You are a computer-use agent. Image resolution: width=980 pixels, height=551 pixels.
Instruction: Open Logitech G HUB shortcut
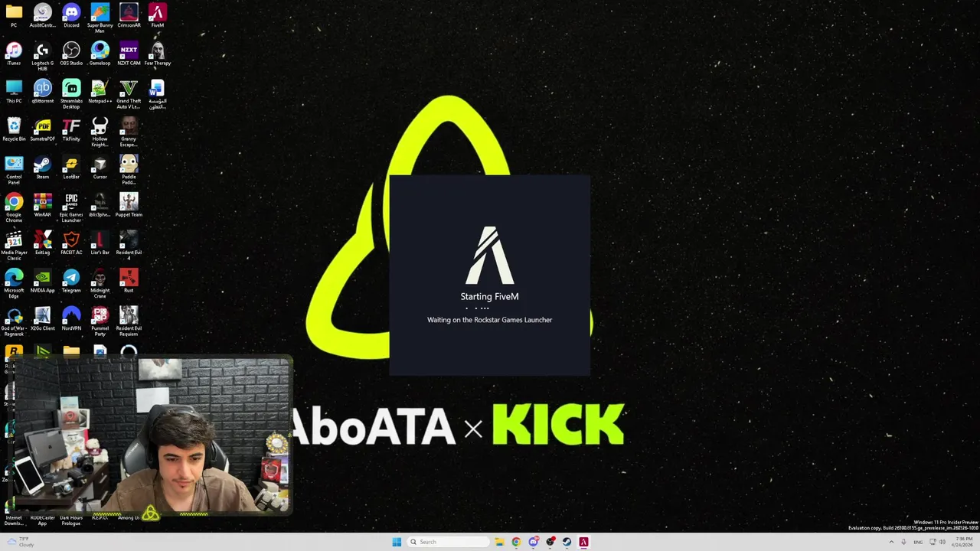tap(42, 57)
